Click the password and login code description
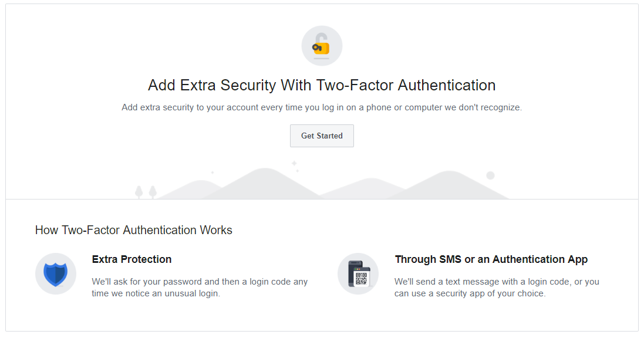Screen dimensions: 644x338 [x=200, y=282]
